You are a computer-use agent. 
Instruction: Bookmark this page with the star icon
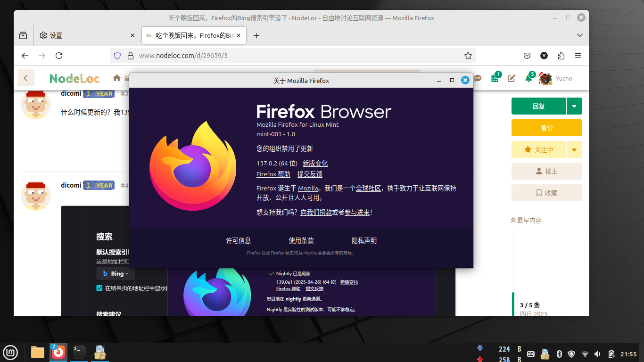tap(468, 56)
